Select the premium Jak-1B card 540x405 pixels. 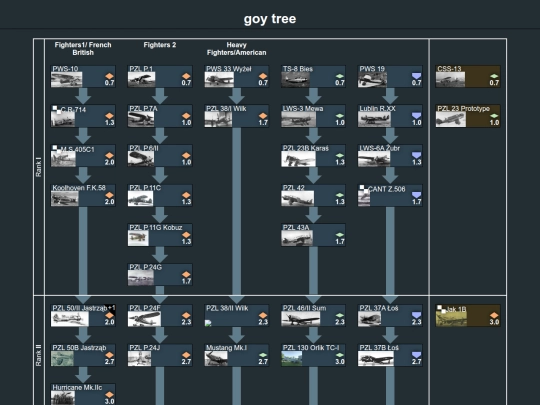tap(468, 315)
